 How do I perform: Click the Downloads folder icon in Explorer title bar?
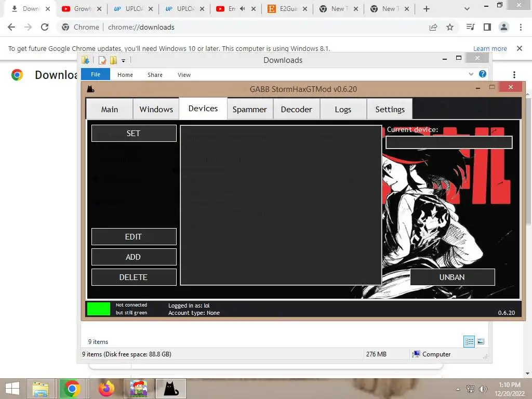85,60
